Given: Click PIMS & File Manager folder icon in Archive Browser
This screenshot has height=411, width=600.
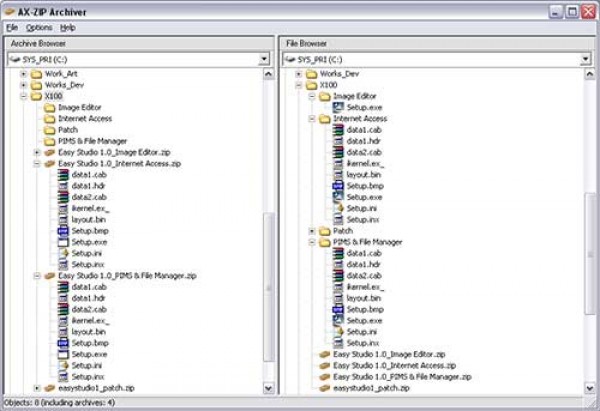Looking at the screenshot, I should (x=49, y=141).
